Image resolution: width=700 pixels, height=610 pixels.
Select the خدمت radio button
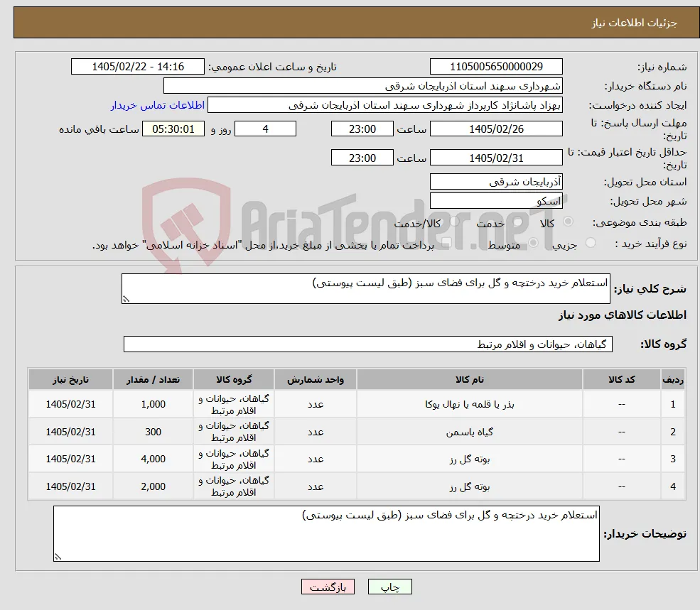(517, 222)
